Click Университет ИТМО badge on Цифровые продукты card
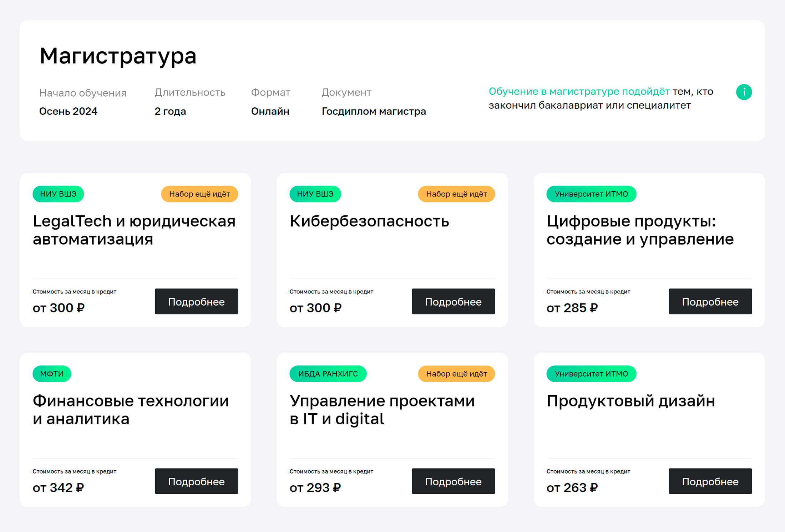The width and height of the screenshot is (785, 532). click(x=591, y=194)
